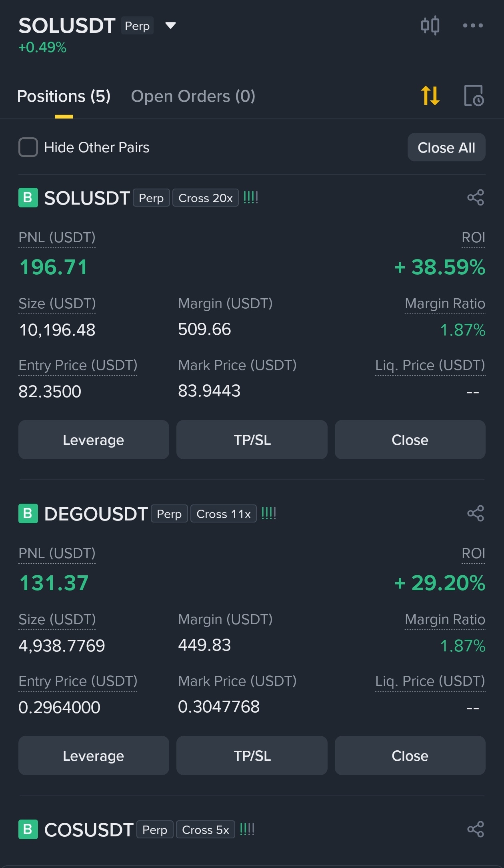Tap the SOLUSDT ROI label
This screenshot has width=504, height=868.
[473, 237]
